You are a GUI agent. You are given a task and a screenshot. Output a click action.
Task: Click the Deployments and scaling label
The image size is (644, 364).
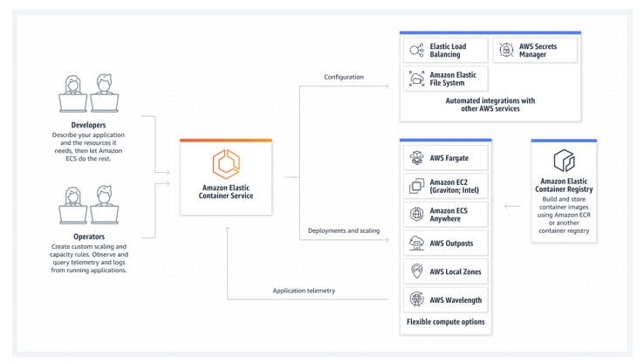(344, 230)
